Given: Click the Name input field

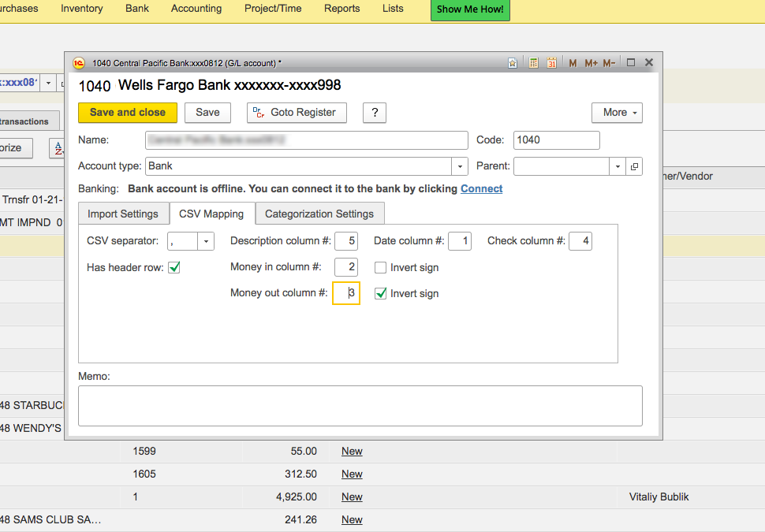Looking at the screenshot, I should 306,140.
